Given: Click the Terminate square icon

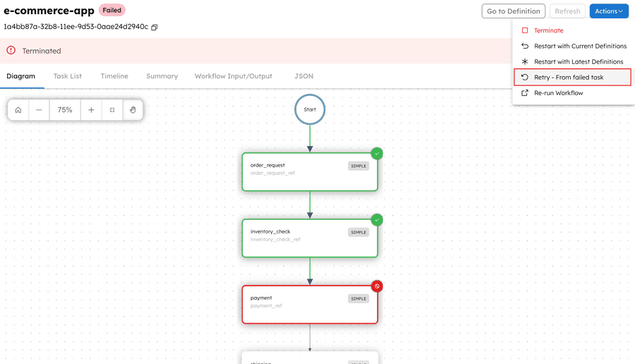Looking at the screenshot, I should pyautogui.click(x=525, y=30).
